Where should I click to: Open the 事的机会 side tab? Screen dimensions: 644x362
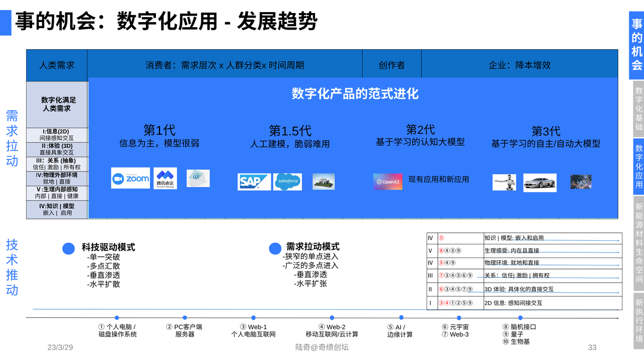click(x=637, y=45)
